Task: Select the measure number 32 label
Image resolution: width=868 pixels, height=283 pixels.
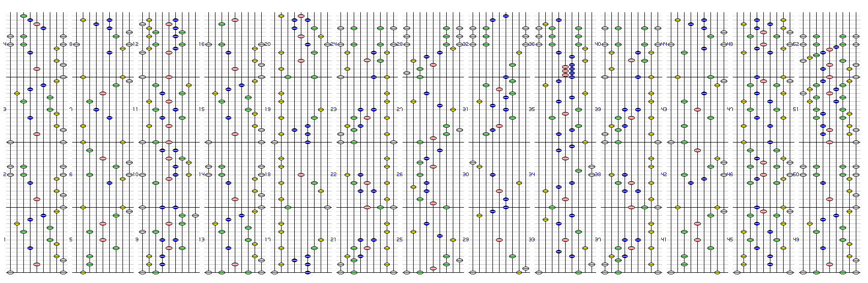Action: (x=466, y=44)
